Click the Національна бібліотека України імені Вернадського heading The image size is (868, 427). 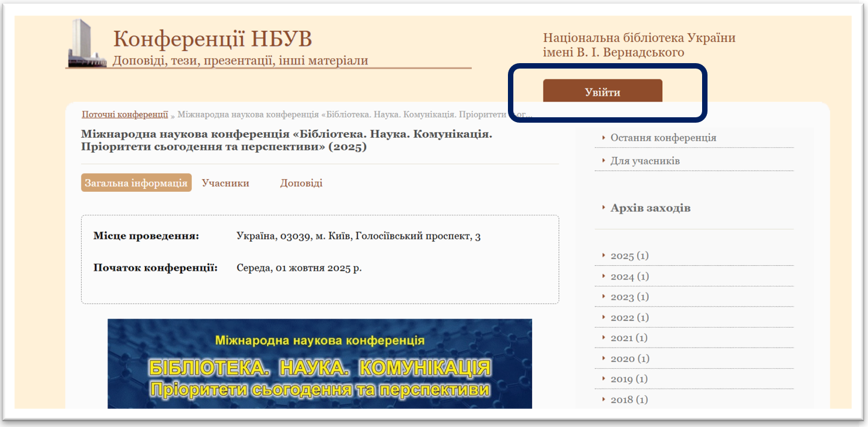639,45
